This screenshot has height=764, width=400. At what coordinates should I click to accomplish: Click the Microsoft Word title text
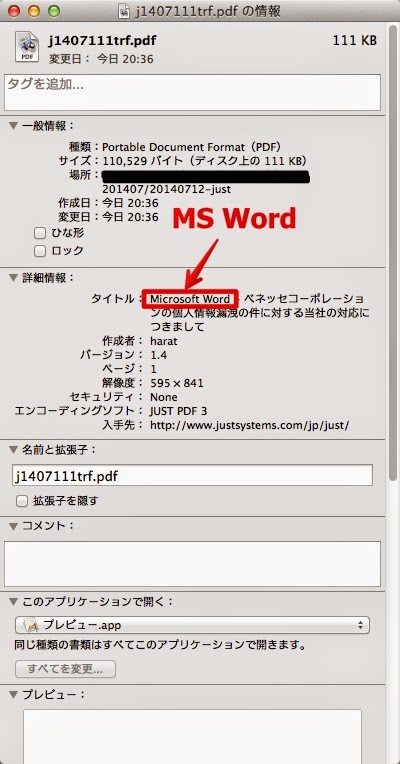(x=190, y=299)
